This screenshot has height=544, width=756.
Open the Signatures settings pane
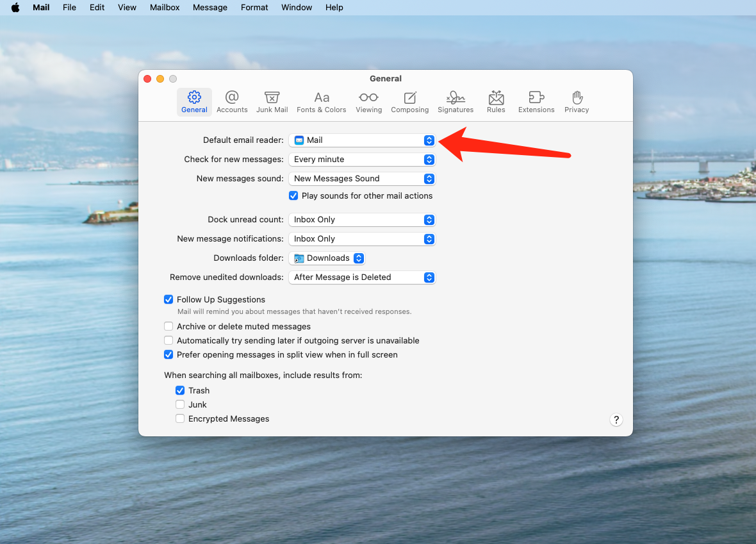click(456, 102)
